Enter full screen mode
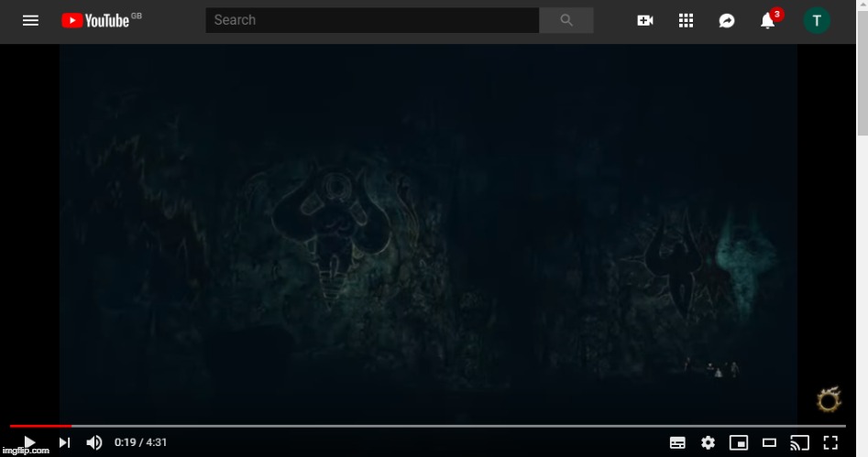This screenshot has width=868, height=457. coord(830,442)
